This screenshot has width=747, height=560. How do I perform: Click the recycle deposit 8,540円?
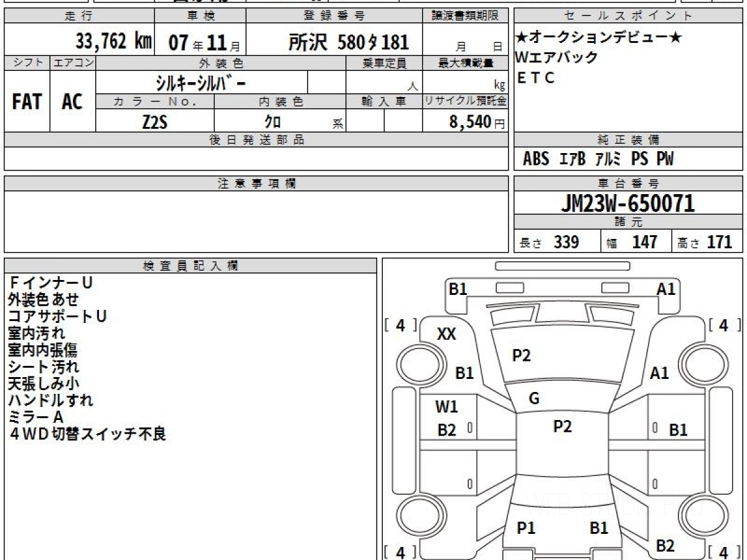pos(477,122)
